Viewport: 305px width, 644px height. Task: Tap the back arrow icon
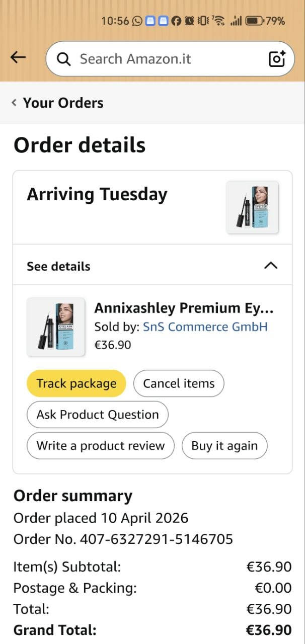pyautogui.click(x=18, y=58)
